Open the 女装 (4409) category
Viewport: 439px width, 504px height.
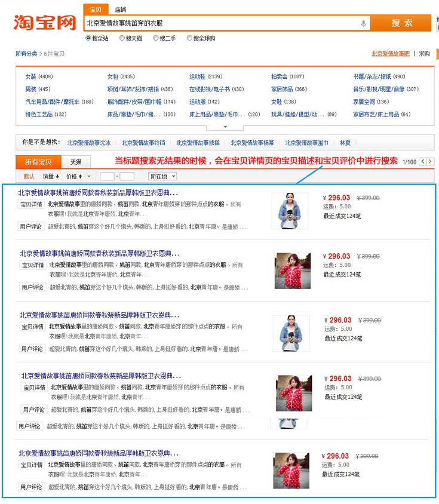(39, 76)
